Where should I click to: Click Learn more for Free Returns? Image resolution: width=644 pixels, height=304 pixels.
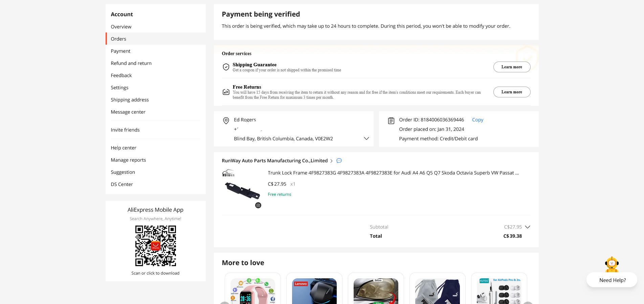point(511,92)
